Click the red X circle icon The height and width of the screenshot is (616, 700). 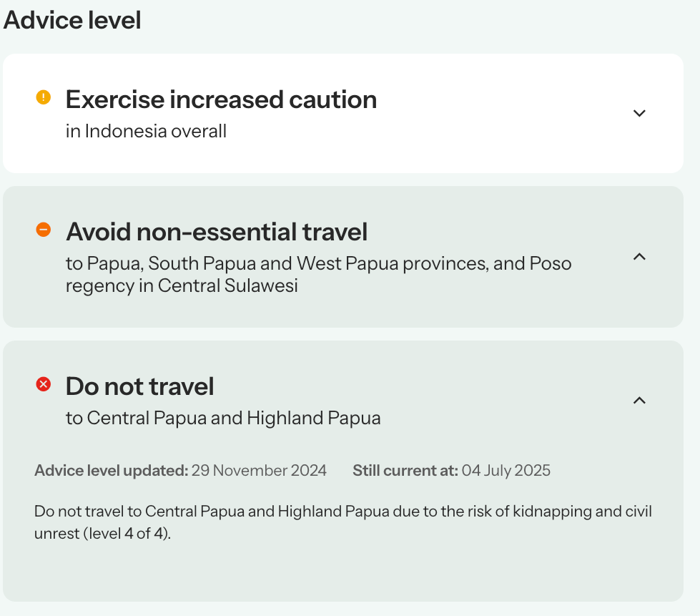(x=44, y=384)
